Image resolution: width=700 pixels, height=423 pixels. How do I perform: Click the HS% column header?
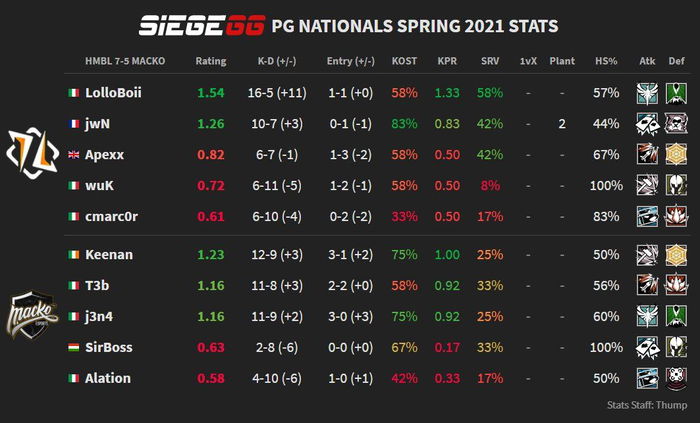(x=606, y=61)
